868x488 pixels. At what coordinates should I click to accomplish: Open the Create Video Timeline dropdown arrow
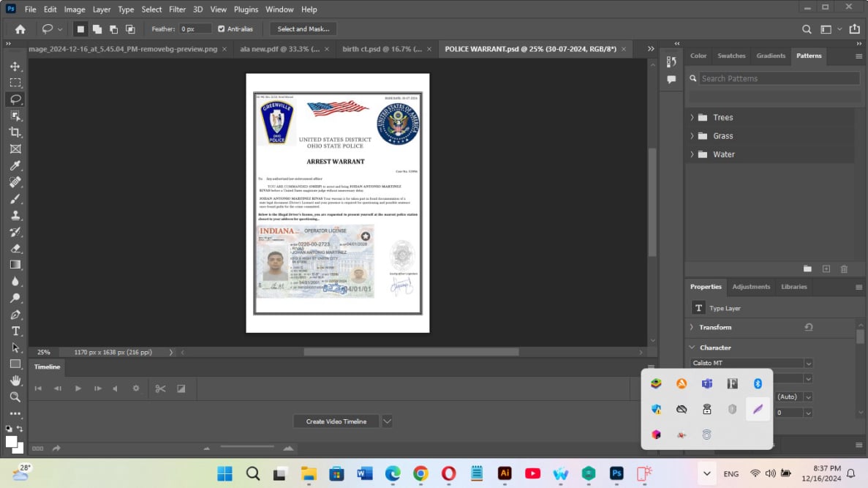pyautogui.click(x=387, y=421)
